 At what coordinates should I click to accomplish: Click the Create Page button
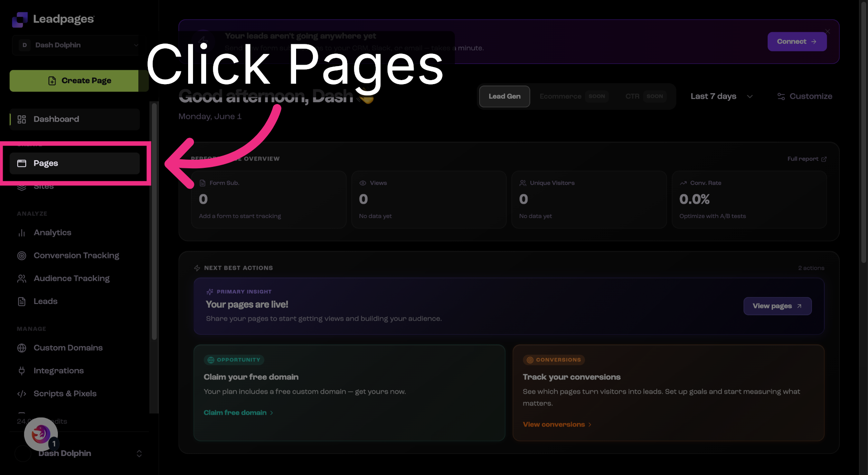point(79,81)
